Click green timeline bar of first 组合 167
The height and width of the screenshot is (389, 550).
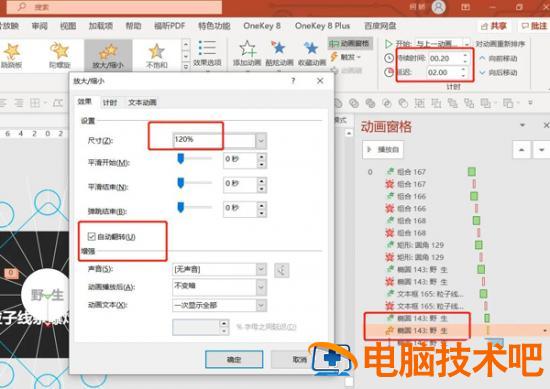[x=472, y=172]
